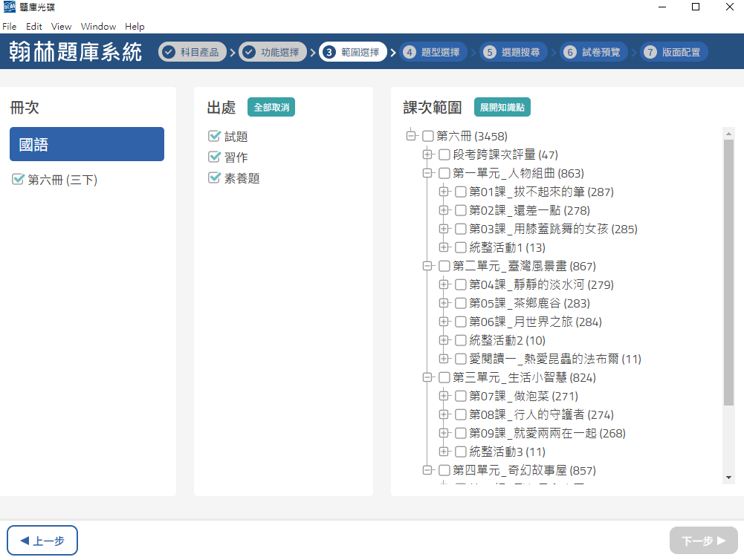The image size is (744, 560).
Task: Click the 課次範圍 vertical scrollbar track
Action: click(728, 438)
